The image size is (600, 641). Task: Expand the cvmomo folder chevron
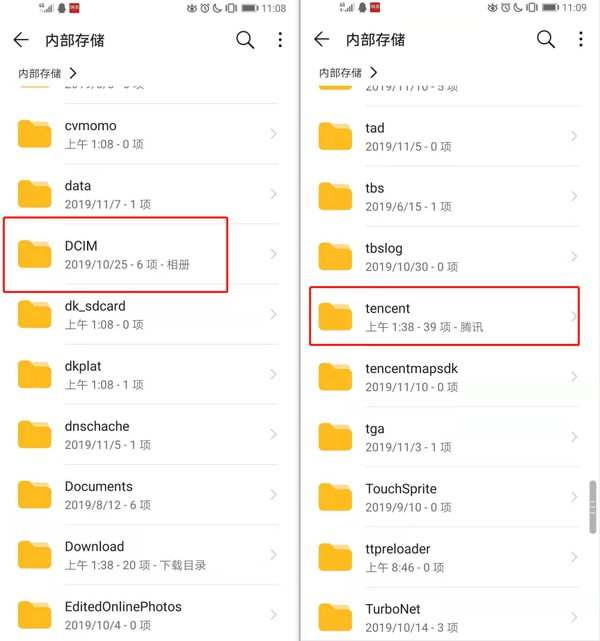coord(273,134)
